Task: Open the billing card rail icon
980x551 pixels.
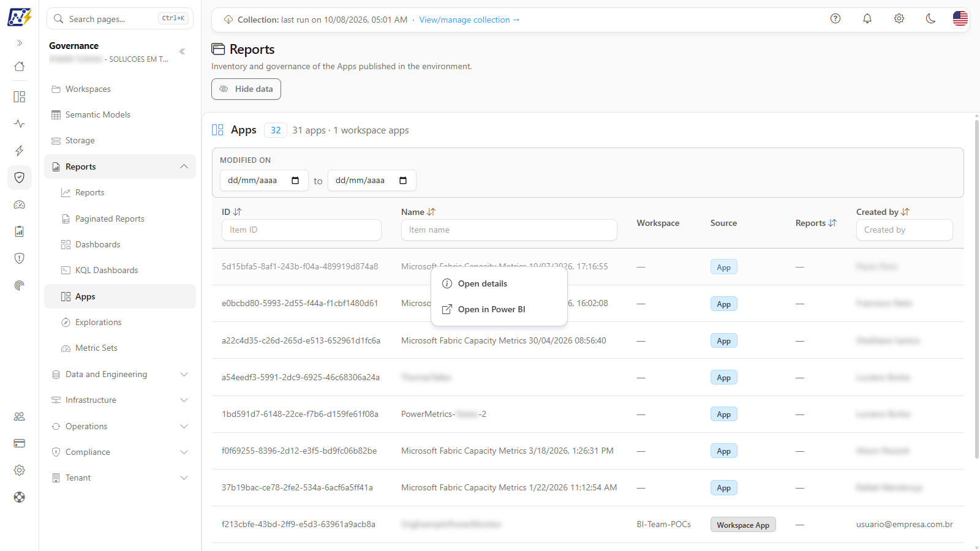Action: (x=20, y=443)
